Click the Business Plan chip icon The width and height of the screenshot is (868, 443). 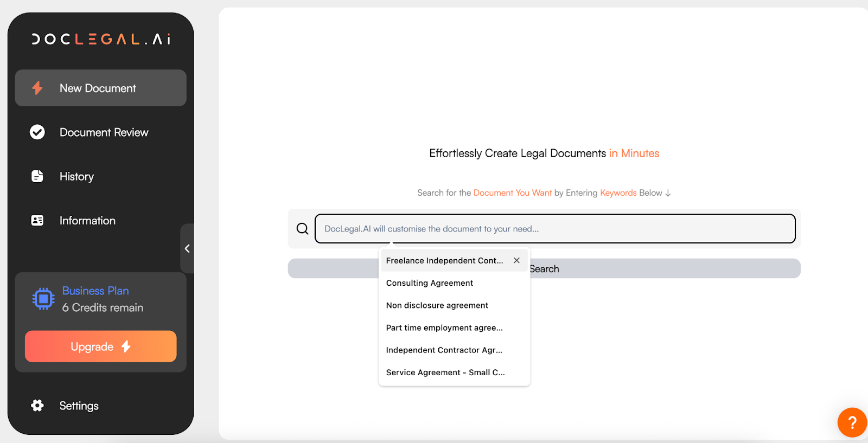point(43,299)
